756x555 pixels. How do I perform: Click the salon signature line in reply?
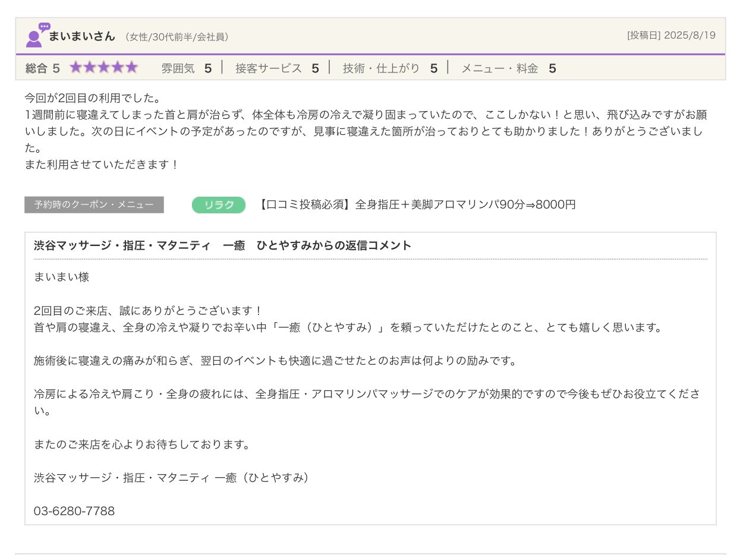(171, 478)
